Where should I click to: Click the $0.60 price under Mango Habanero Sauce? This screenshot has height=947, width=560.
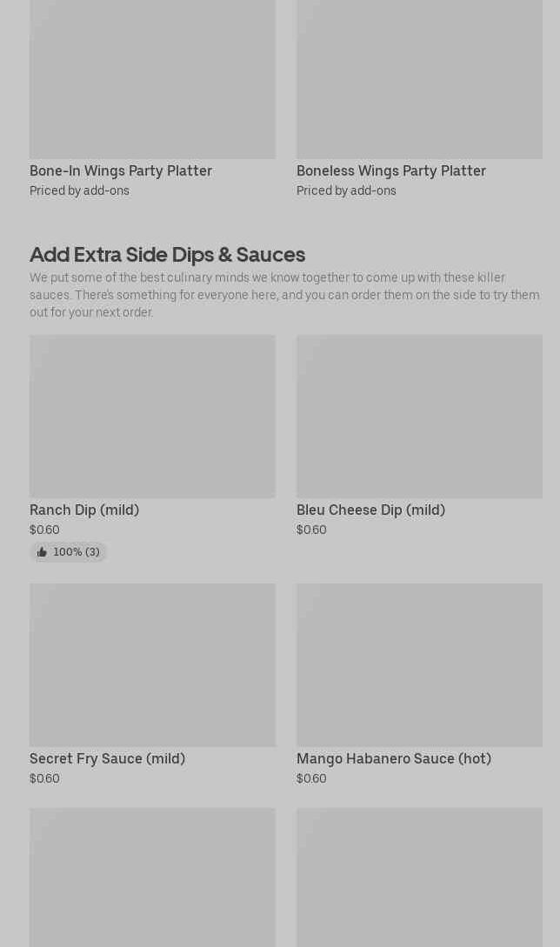pos(311,778)
